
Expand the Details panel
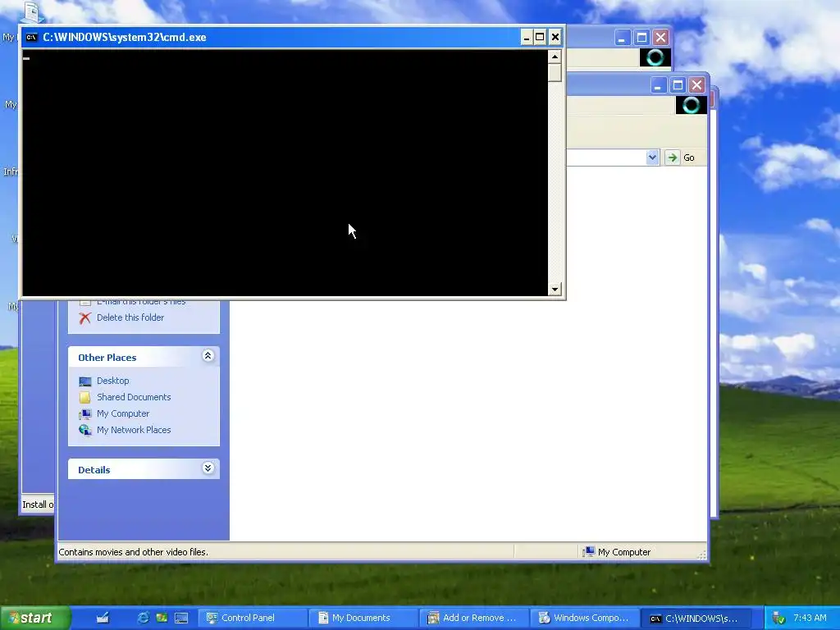click(x=208, y=468)
